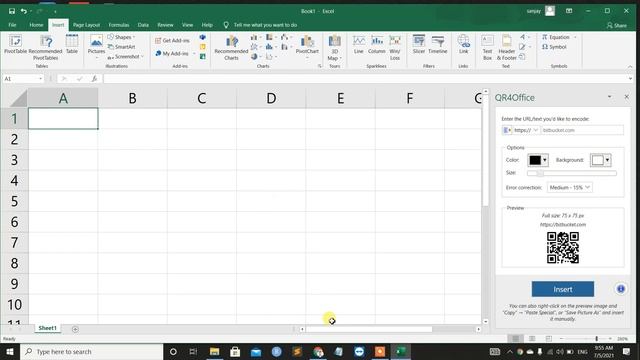This screenshot has width=640, height=360.
Task: Click the taskbar search box
Action: click(x=92, y=351)
